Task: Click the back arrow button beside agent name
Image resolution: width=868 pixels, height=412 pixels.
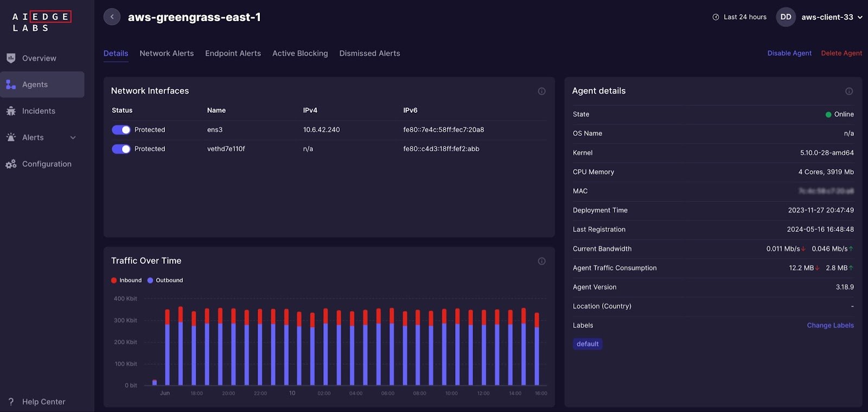Action: [x=112, y=17]
